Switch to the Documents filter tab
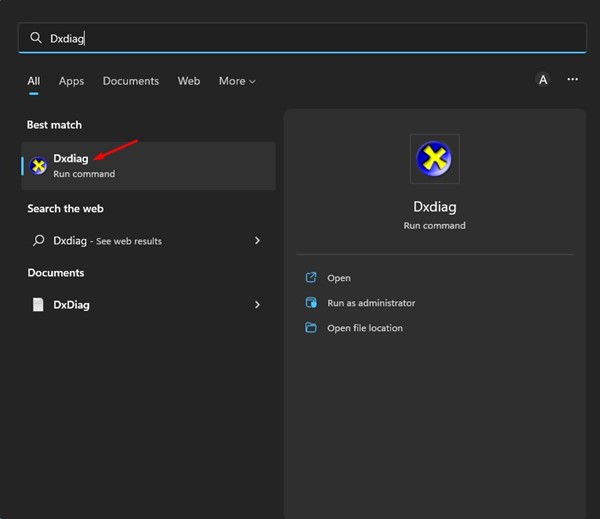600x519 pixels. (130, 81)
